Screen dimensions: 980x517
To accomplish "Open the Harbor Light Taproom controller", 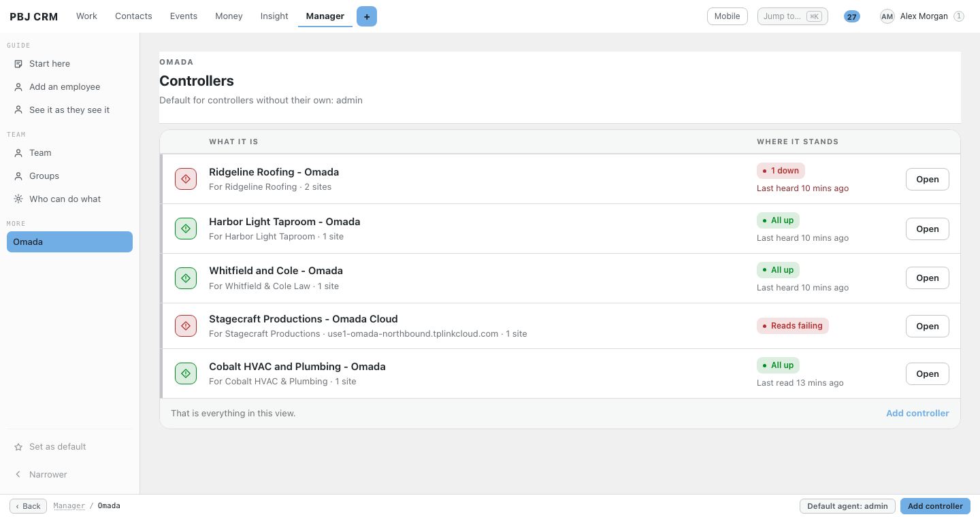I will coord(928,229).
